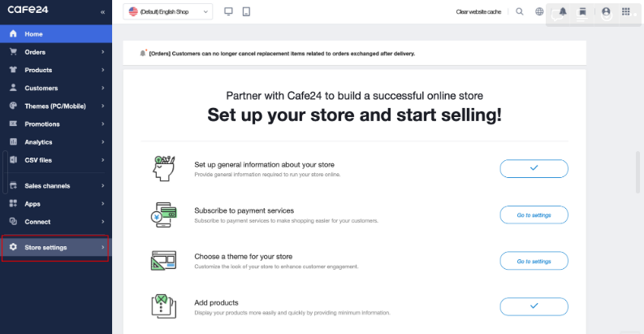
Task: Open the Promotions menu item
Action: click(x=42, y=124)
